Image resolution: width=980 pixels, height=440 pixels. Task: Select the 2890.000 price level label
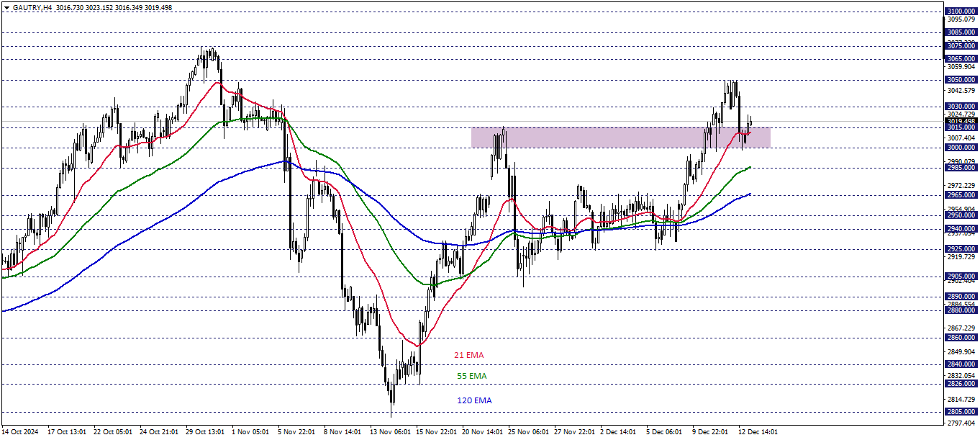click(961, 297)
